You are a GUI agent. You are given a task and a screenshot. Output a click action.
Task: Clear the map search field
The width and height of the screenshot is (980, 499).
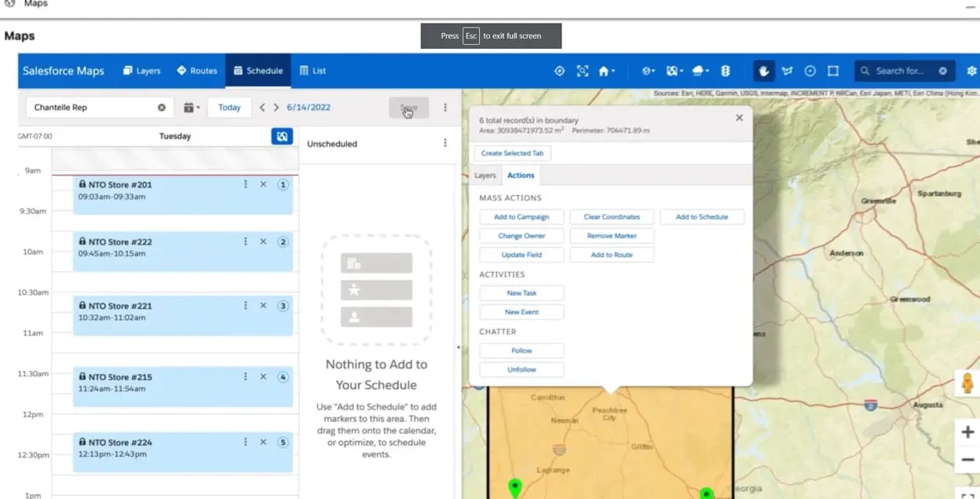(943, 71)
